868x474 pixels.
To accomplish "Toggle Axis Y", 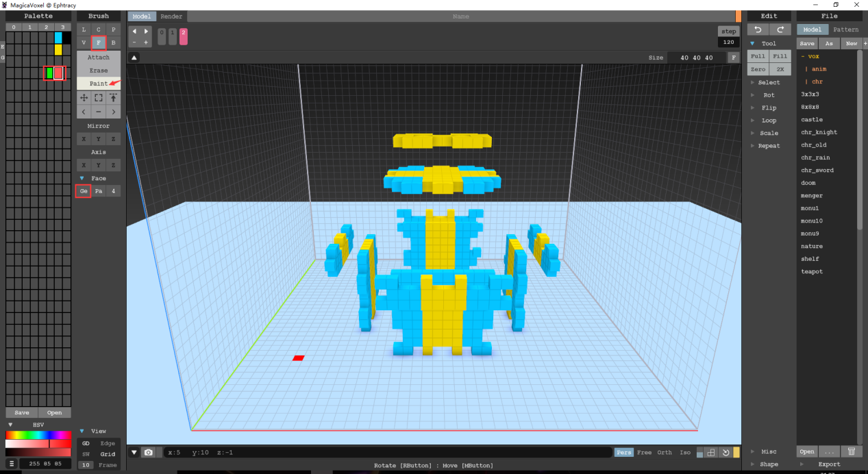I will click(99, 165).
